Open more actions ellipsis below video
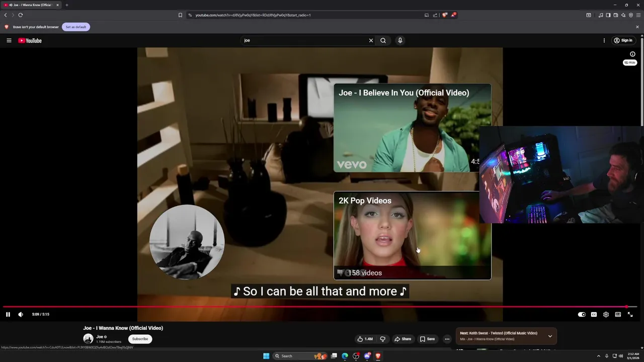This screenshot has width=644, height=362. [447, 339]
